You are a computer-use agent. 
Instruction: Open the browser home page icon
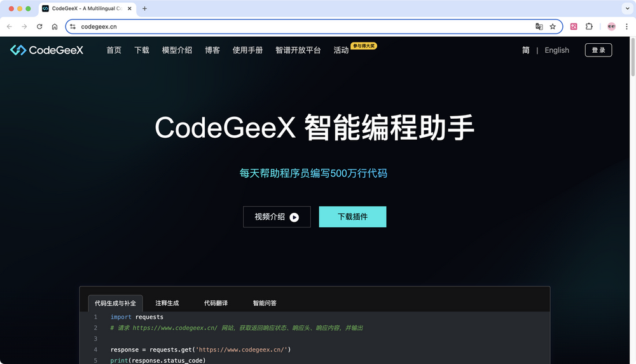point(54,26)
